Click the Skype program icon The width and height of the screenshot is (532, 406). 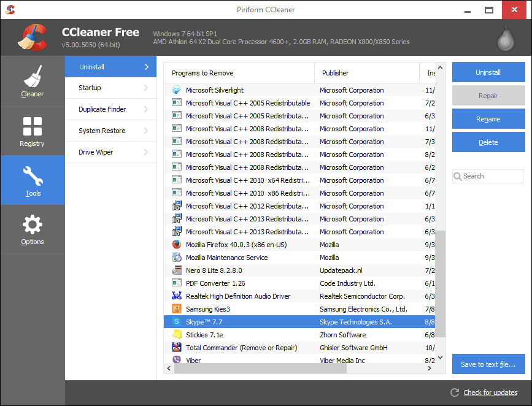tap(177, 321)
